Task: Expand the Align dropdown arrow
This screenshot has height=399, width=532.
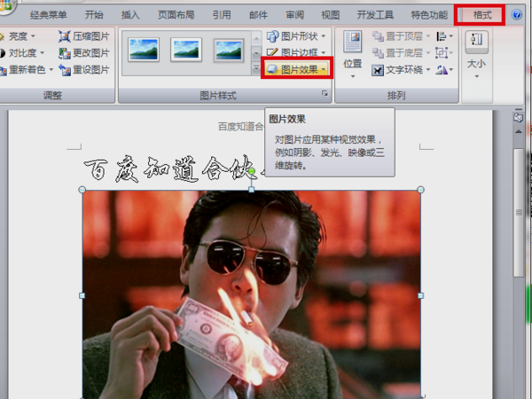Action: coord(451,36)
